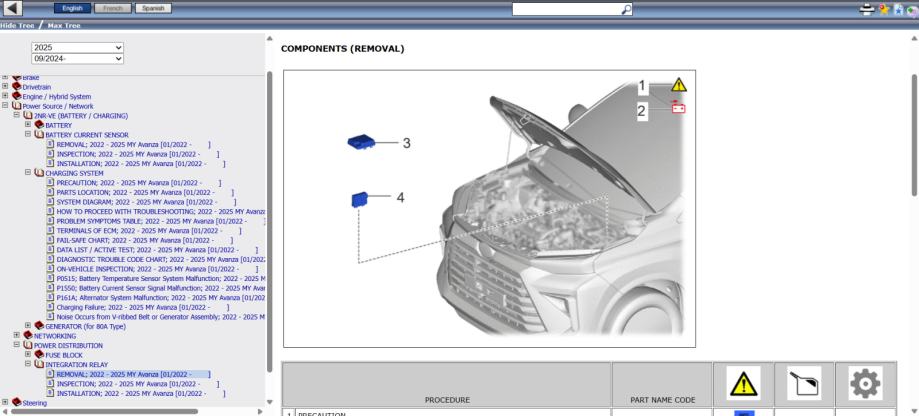Expand the Drivetrain tree node
The width and height of the screenshot is (919, 416).
click(x=5, y=87)
